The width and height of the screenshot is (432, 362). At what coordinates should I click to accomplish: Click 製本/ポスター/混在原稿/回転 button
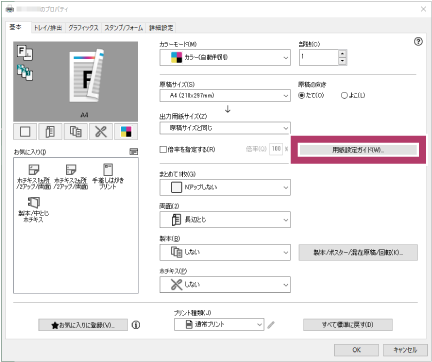click(358, 252)
